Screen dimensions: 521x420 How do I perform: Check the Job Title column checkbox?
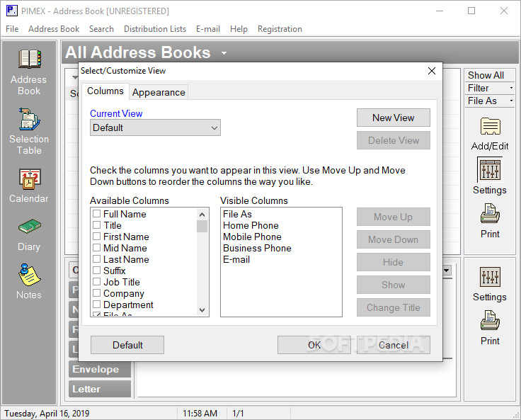(96, 281)
